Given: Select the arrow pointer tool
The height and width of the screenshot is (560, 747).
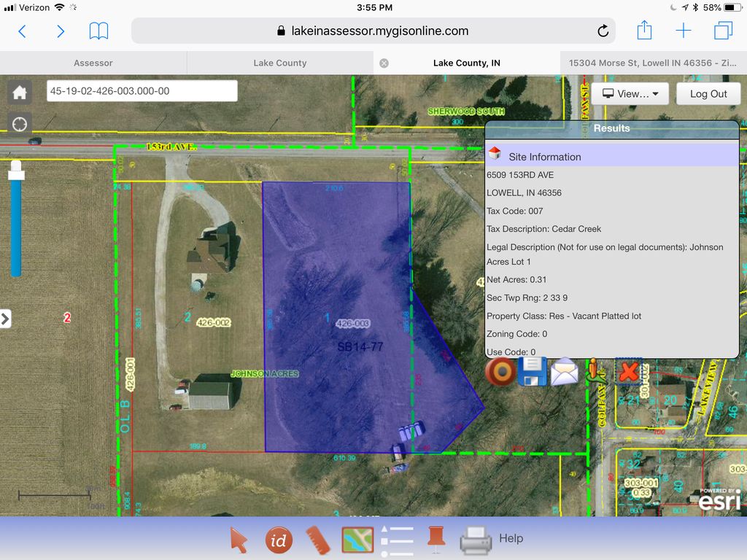Looking at the screenshot, I should tap(239, 540).
